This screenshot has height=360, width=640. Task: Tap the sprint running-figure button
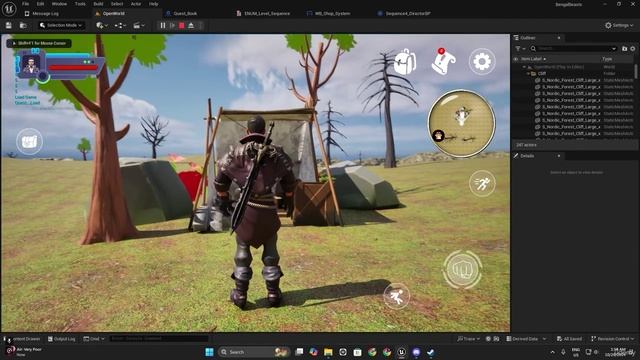[482, 183]
